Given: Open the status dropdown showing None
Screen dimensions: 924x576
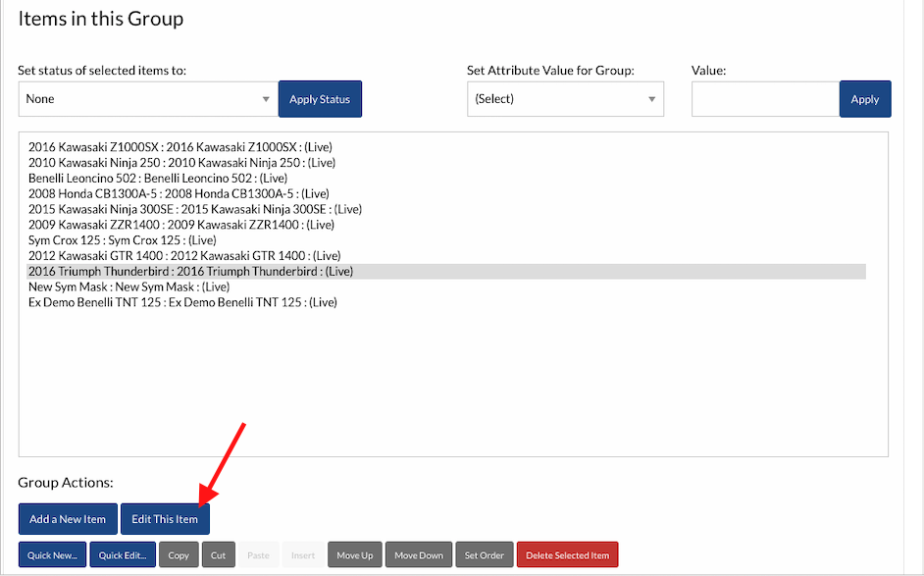Looking at the screenshot, I should [147, 99].
